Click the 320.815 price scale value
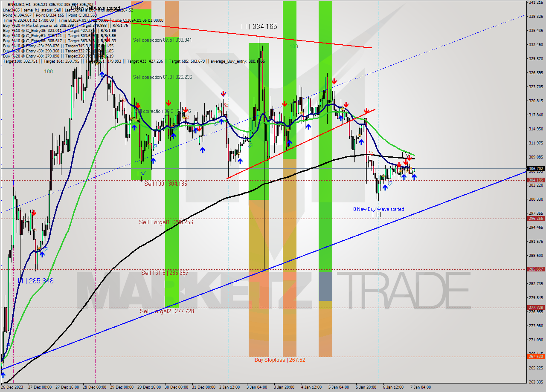546x392 pixels. click(536, 101)
